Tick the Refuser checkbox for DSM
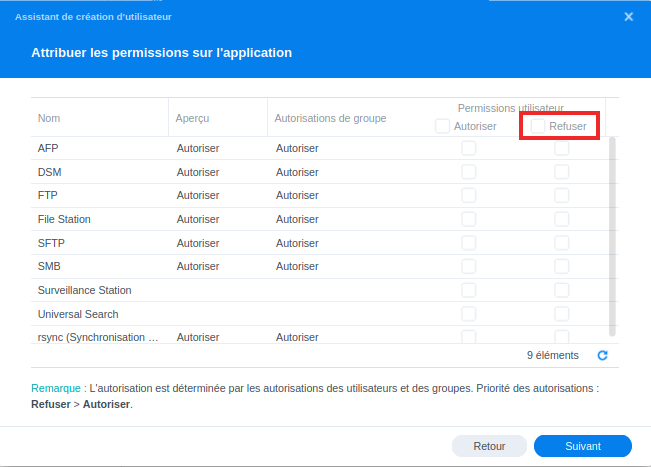This screenshot has width=651, height=467. 562,172
